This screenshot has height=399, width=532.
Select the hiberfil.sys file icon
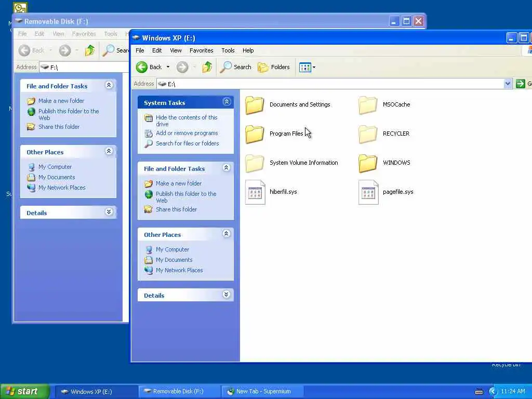pyautogui.click(x=255, y=192)
